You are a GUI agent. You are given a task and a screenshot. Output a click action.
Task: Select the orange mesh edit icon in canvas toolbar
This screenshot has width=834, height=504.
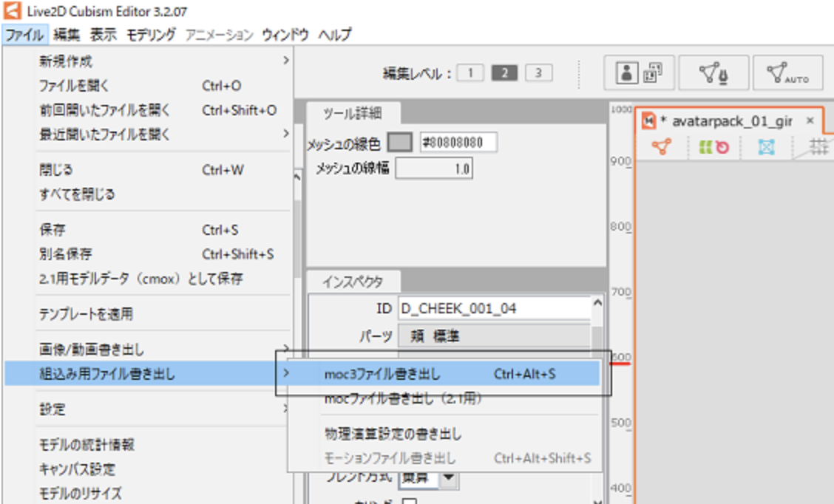point(662,147)
